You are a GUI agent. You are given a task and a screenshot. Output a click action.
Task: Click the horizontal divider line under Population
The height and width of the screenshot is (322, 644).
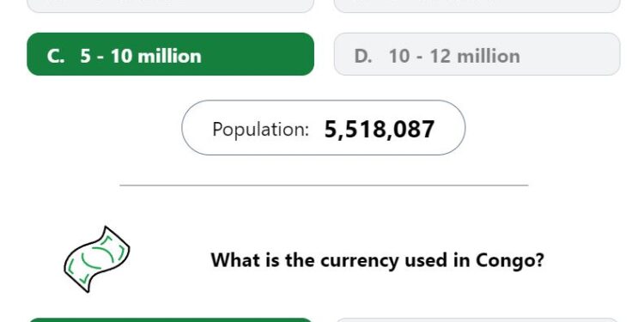coord(324,185)
